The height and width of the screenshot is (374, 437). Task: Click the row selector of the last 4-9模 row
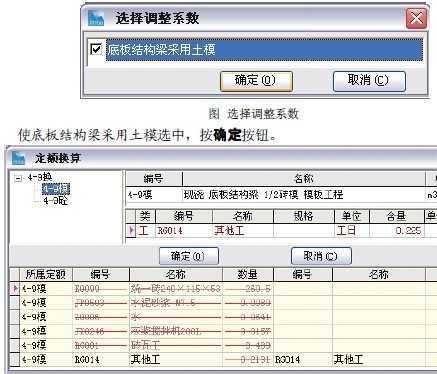coord(15,359)
